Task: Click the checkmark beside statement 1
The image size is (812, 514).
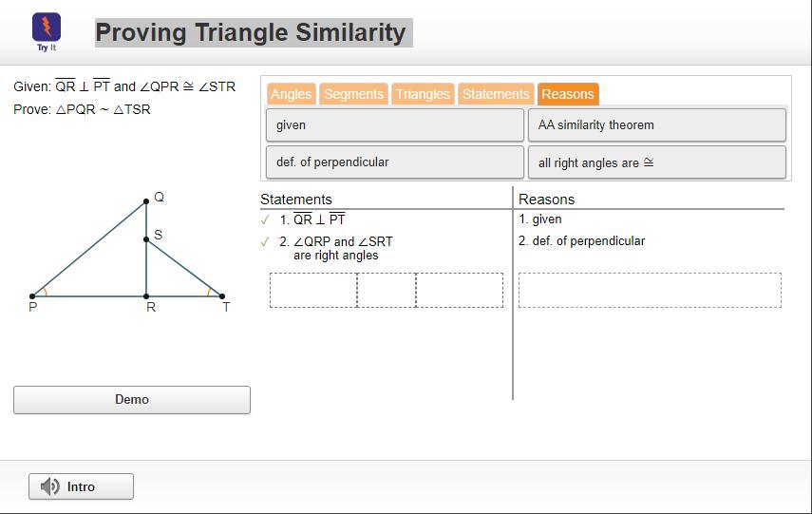Action: click(x=265, y=219)
